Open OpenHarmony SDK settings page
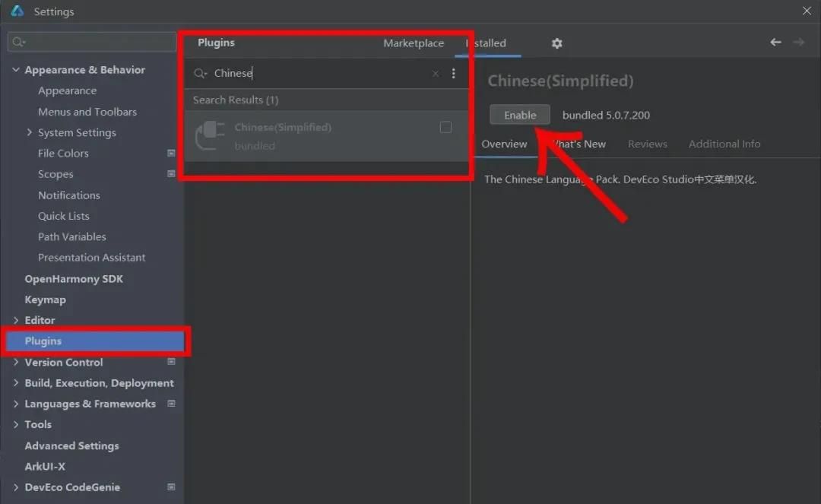The image size is (821, 504). point(73,279)
